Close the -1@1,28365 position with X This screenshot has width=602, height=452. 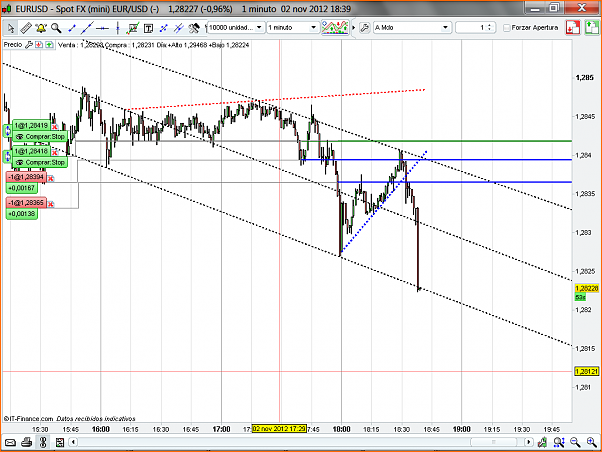51,204
